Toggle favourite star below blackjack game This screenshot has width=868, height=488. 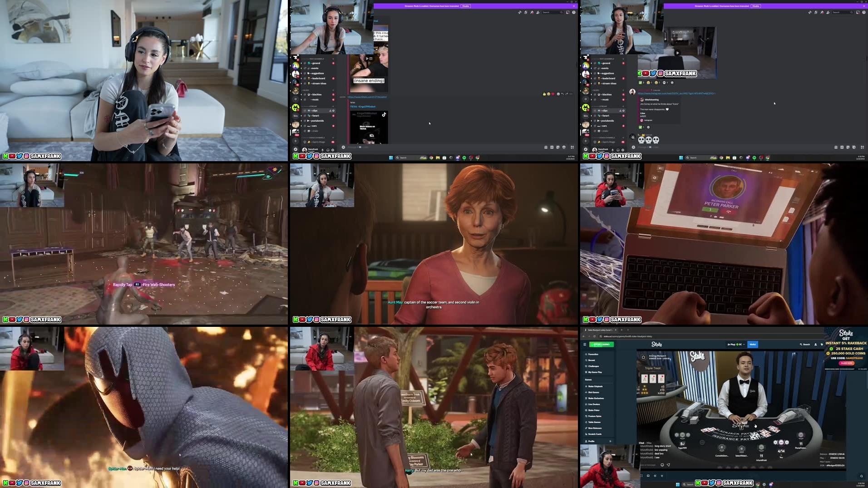[662, 476]
